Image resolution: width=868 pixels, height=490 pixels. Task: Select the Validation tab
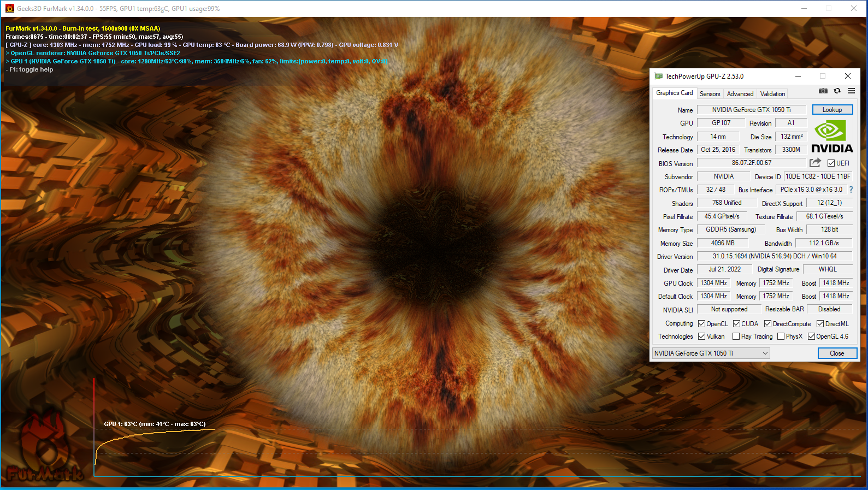772,94
